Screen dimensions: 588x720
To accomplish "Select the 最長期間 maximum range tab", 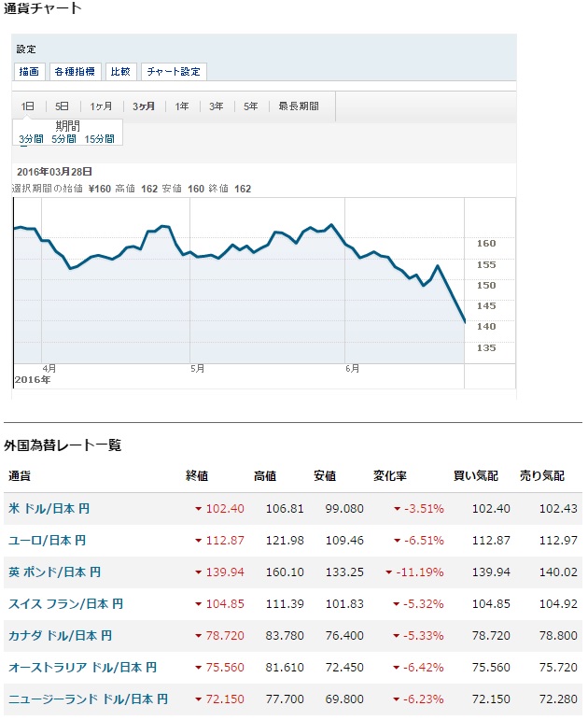I will pos(299,106).
